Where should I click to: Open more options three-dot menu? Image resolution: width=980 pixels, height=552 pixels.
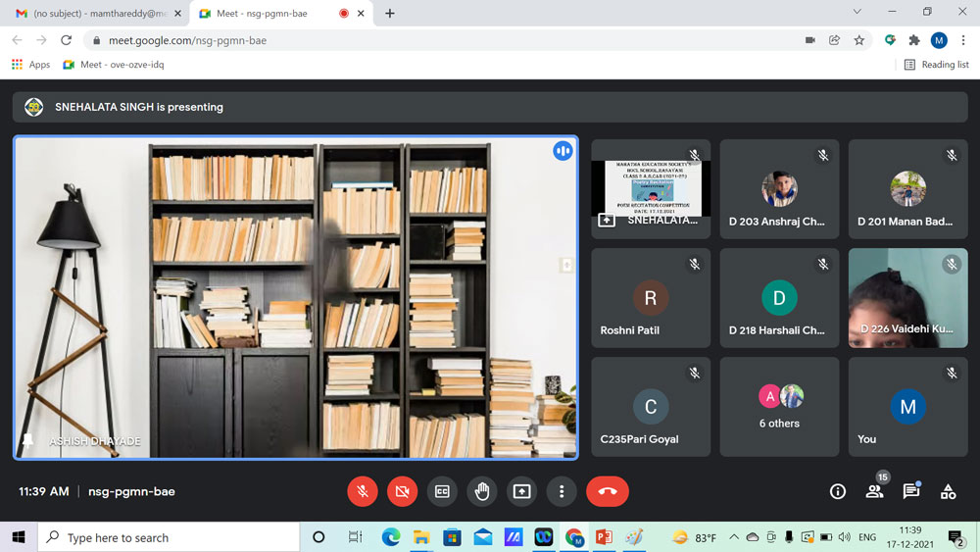[x=562, y=491]
